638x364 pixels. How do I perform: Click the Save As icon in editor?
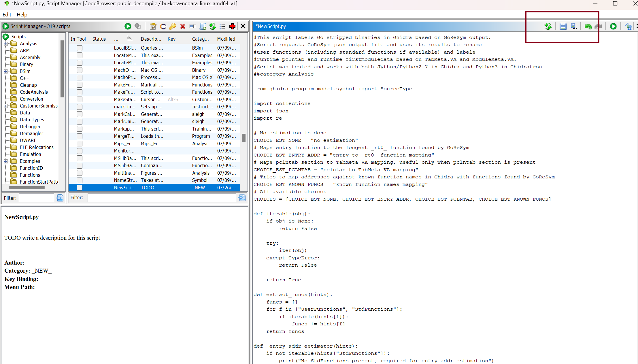(574, 26)
